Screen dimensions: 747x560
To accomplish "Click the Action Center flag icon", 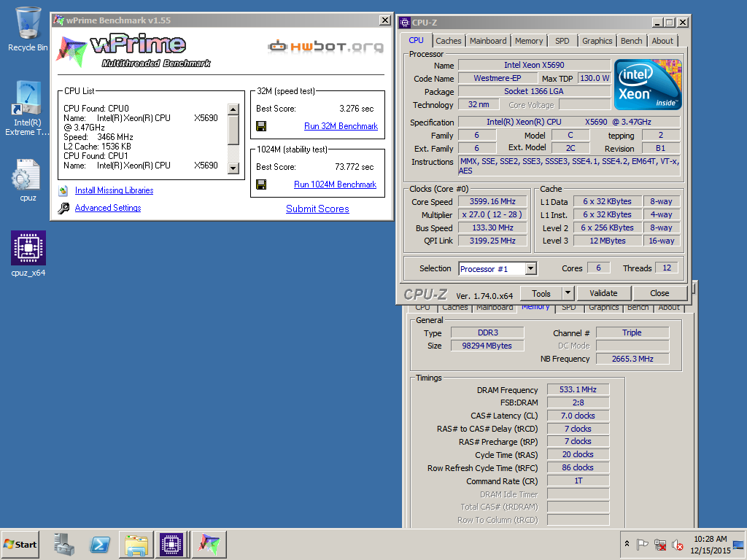I will tap(642, 544).
